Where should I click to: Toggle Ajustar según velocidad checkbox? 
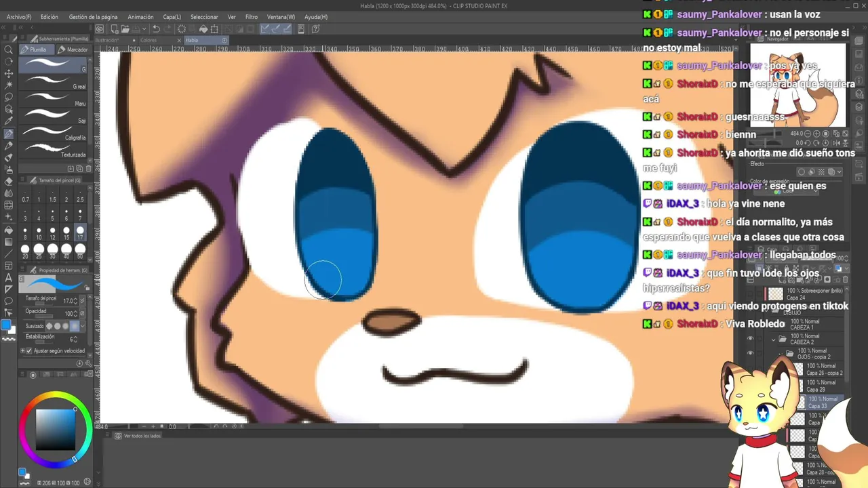click(x=29, y=351)
